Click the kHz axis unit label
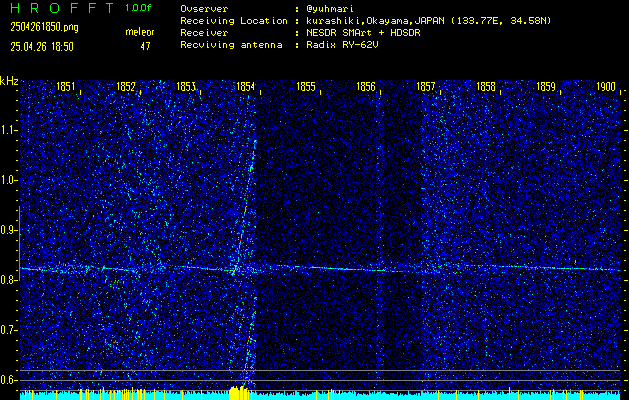Viewport: 629px width, 400px height. click(x=9, y=81)
